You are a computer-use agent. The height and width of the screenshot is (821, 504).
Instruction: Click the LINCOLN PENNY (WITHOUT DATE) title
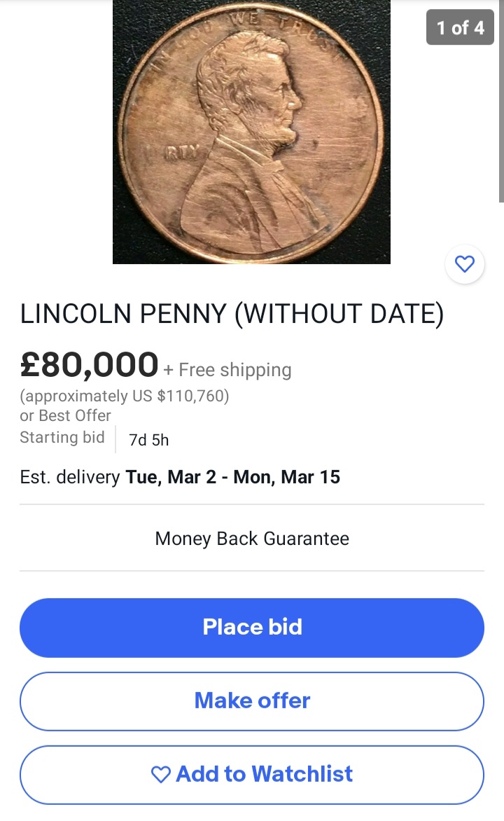point(232,315)
